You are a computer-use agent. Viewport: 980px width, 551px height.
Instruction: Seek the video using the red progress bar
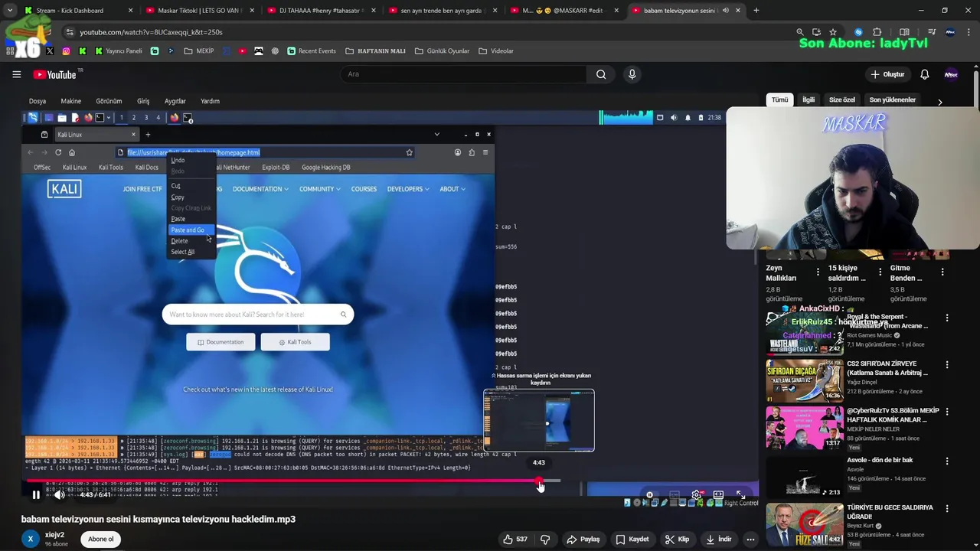pyautogui.click(x=283, y=481)
